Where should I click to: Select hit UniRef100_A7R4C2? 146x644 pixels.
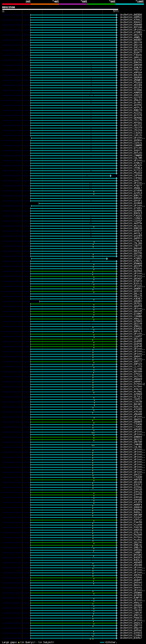coord(131,20)
